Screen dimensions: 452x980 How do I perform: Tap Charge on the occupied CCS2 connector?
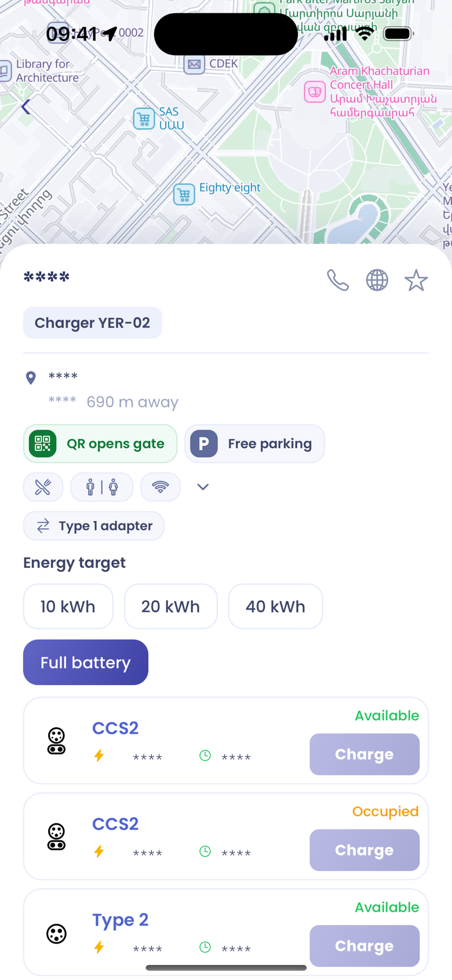click(x=364, y=850)
